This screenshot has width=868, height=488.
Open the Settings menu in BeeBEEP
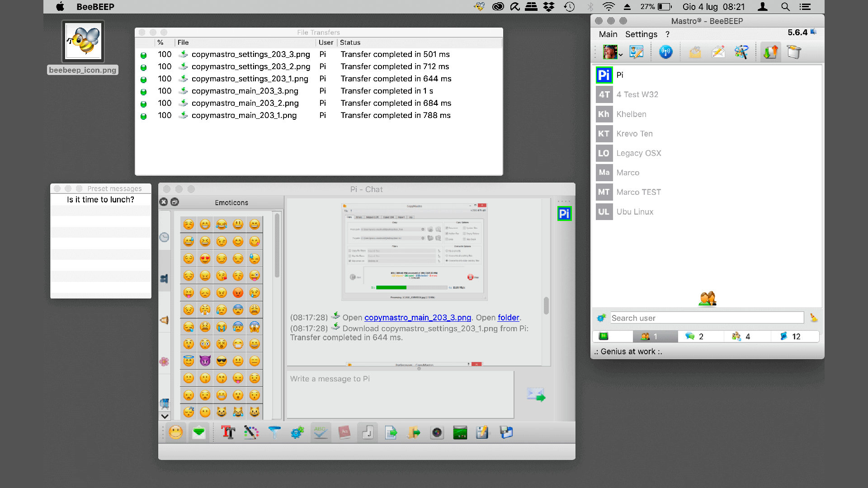[x=640, y=34]
